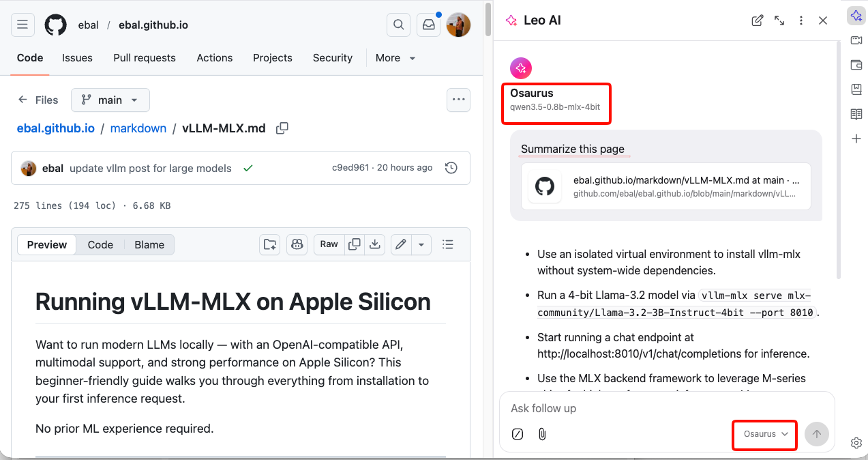This screenshot has height=460, width=868.
Task: Open the main branch selector dropdown
Action: 110,100
